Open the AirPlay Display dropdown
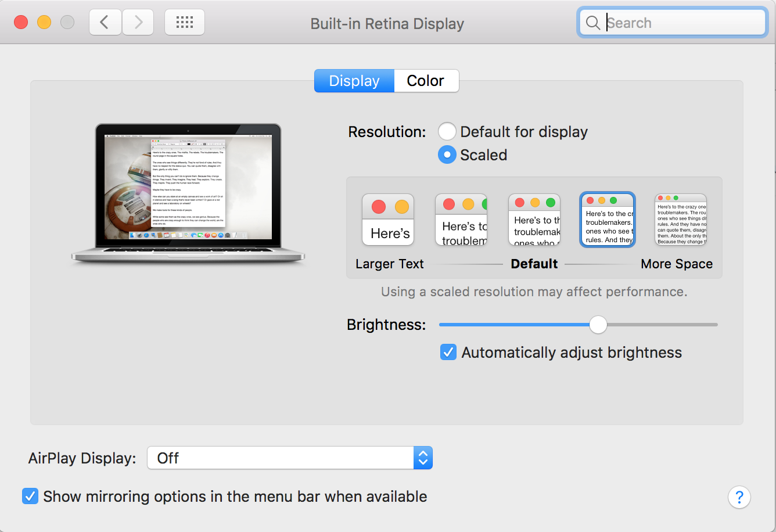Image resolution: width=776 pixels, height=532 pixels. click(290, 458)
